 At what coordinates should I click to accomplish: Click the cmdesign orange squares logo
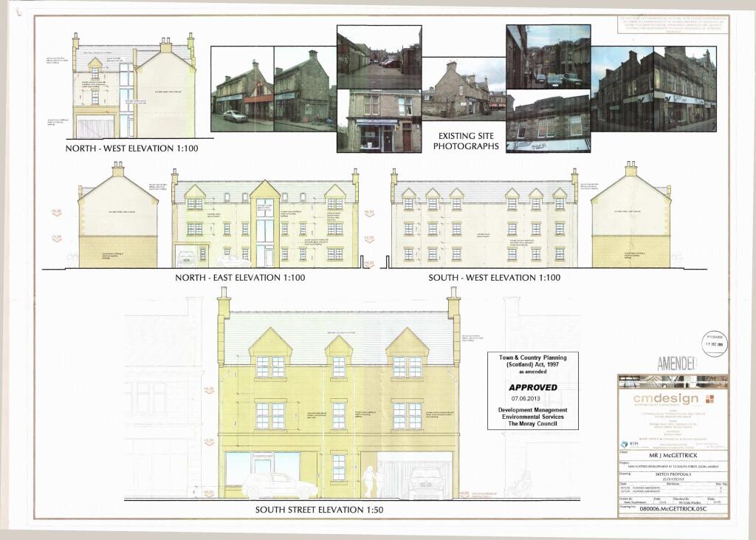click(x=710, y=400)
